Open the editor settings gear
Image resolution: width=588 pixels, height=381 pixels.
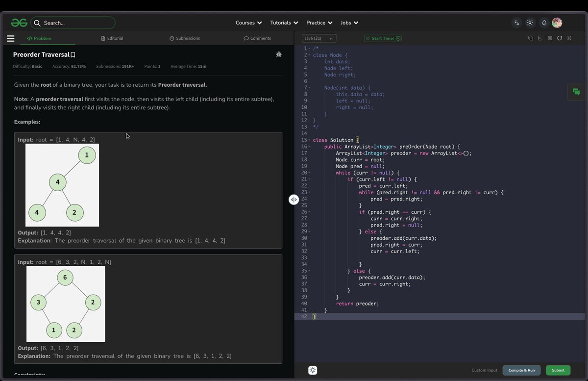[550, 38]
